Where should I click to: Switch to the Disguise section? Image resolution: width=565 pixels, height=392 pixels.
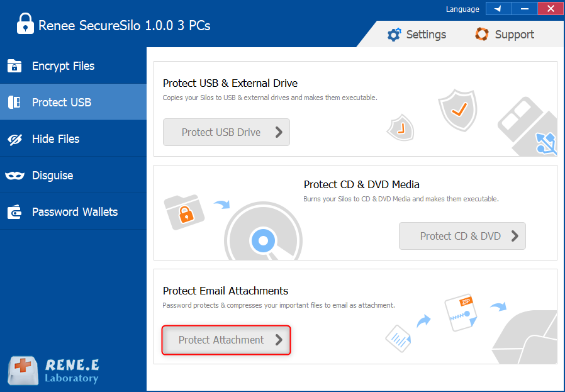click(73, 176)
